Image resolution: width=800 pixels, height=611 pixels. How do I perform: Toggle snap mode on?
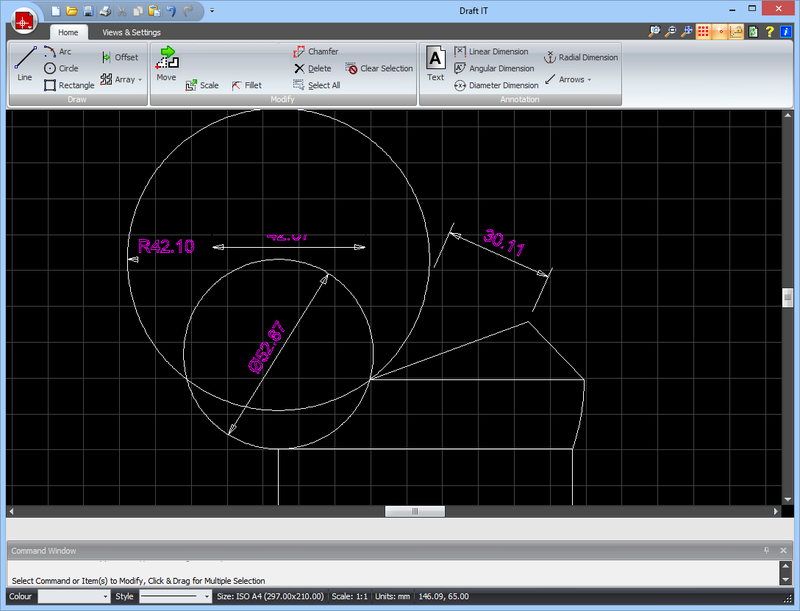coord(718,32)
